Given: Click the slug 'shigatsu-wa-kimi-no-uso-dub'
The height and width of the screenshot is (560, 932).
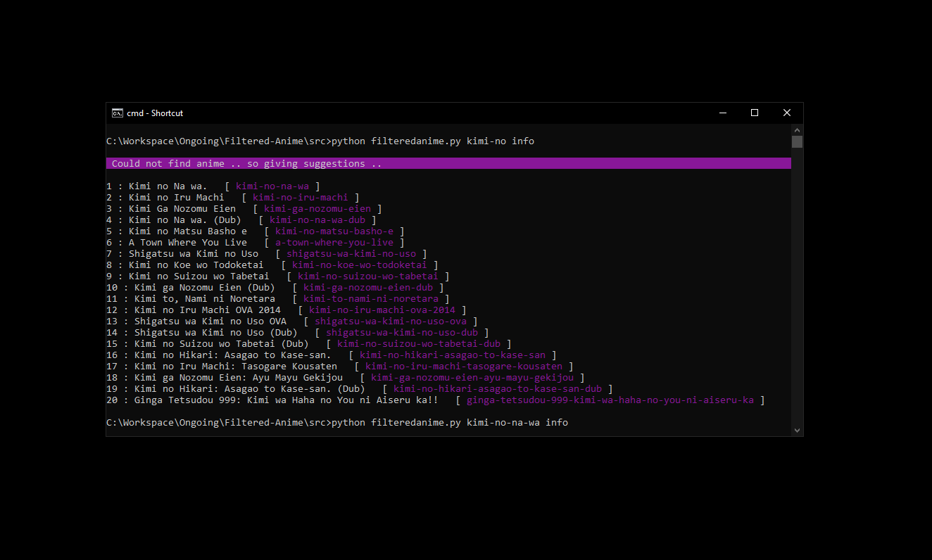Looking at the screenshot, I should pyautogui.click(x=402, y=333).
